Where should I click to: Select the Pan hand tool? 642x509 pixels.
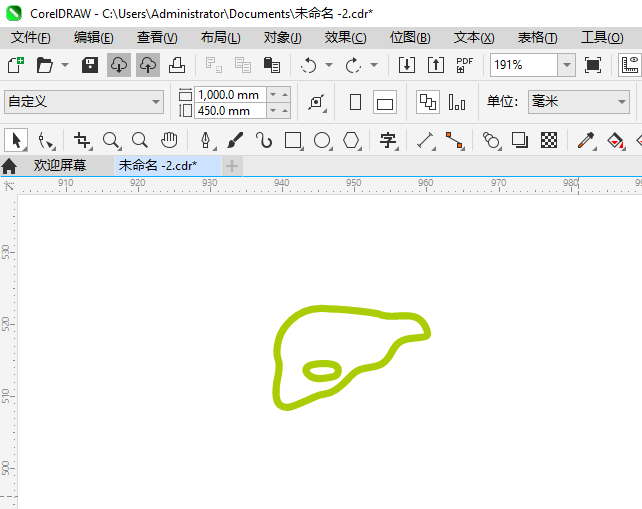point(169,140)
